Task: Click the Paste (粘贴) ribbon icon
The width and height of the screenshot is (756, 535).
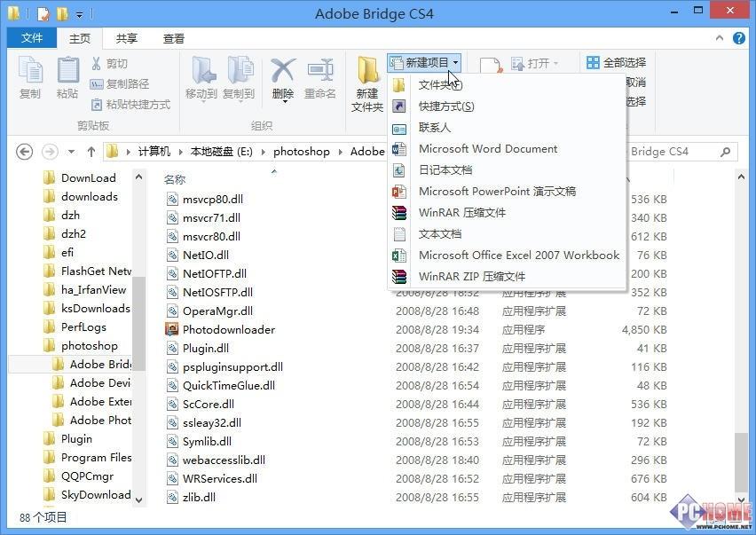Action: point(67,77)
